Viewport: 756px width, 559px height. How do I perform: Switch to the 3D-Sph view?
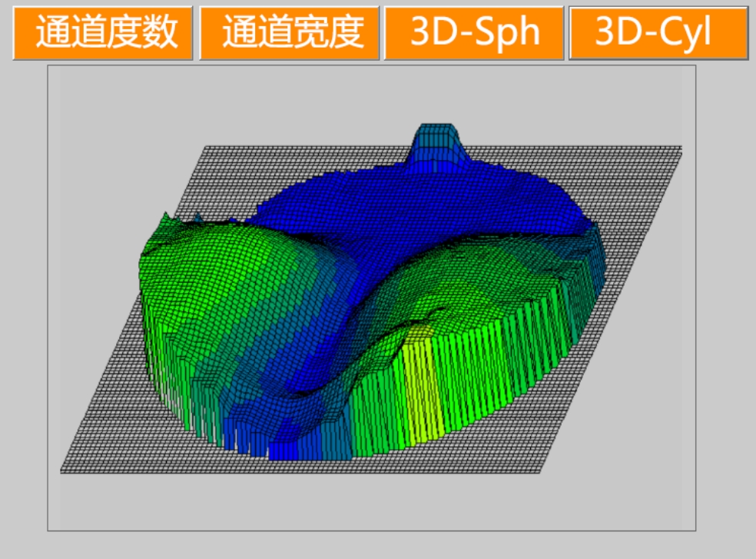[474, 32]
